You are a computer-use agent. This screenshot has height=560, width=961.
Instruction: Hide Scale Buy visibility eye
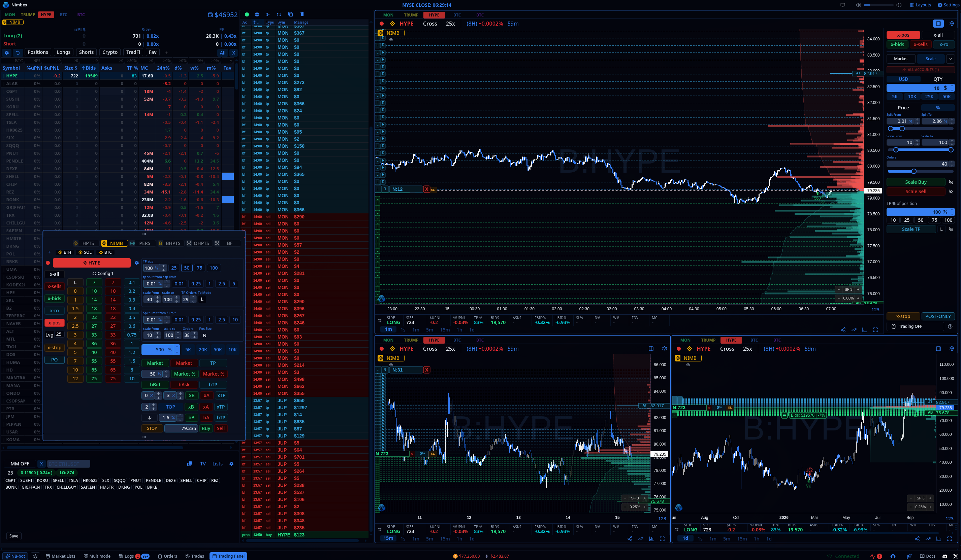pos(951,182)
